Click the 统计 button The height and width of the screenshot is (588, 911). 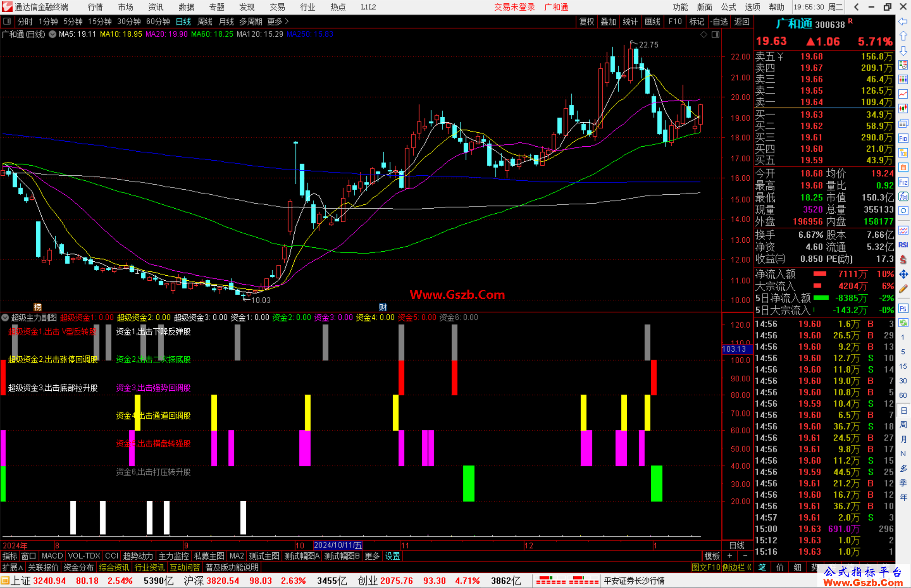coord(630,21)
